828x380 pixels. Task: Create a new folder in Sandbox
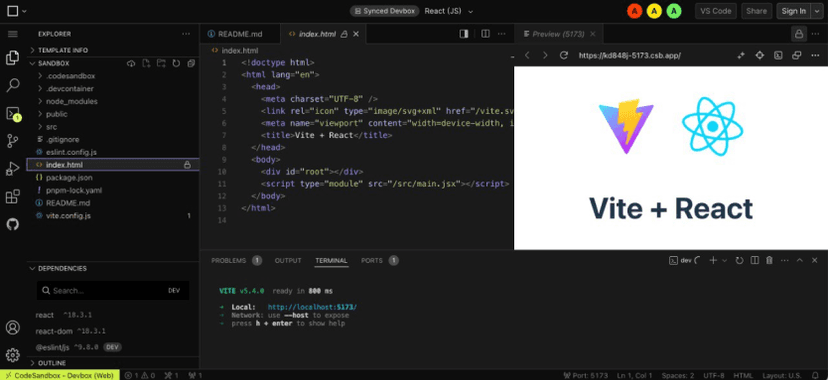162,63
